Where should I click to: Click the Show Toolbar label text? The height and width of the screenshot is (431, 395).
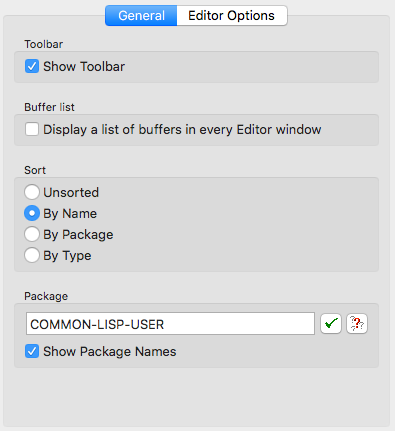click(84, 67)
